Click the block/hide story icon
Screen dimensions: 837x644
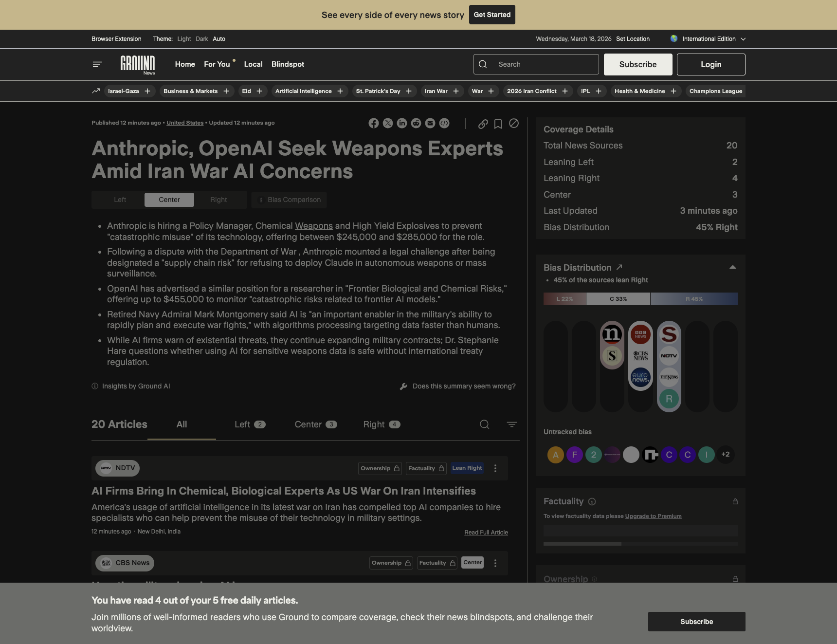click(x=513, y=123)
